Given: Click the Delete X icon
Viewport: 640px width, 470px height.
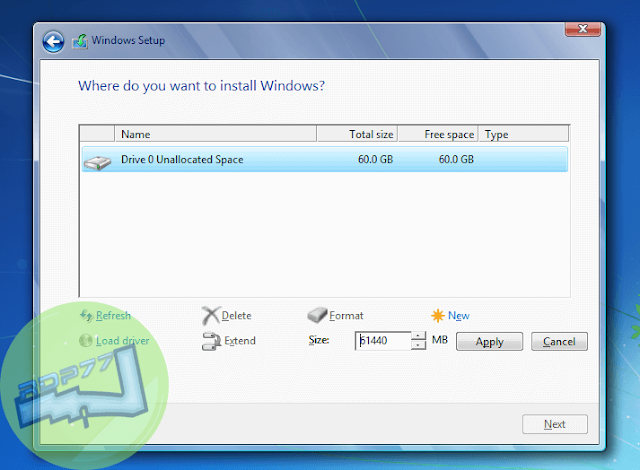Looking at the screenshot, I should 211,315.
